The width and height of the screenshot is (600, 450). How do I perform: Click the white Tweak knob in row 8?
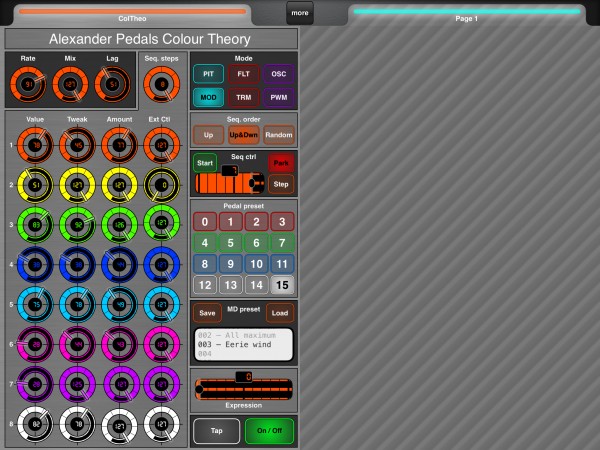point(77,424)
